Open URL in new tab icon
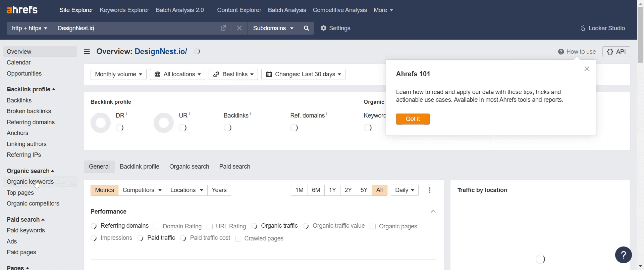 coord(223,28)
